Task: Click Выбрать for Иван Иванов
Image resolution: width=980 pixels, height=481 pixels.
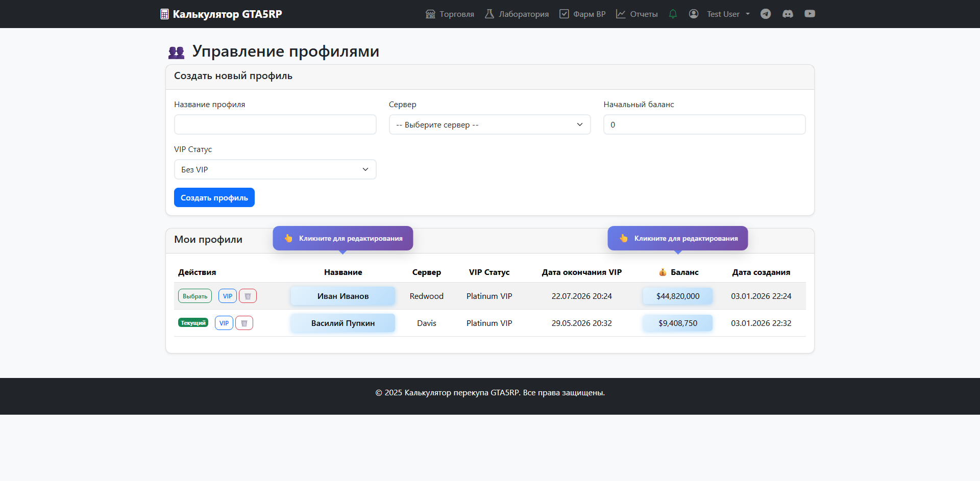Action: click(x=195, y=296)
